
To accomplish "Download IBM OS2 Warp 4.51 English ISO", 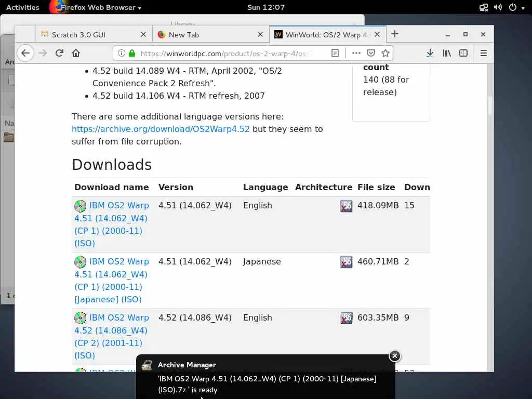I will pos(112,224).
